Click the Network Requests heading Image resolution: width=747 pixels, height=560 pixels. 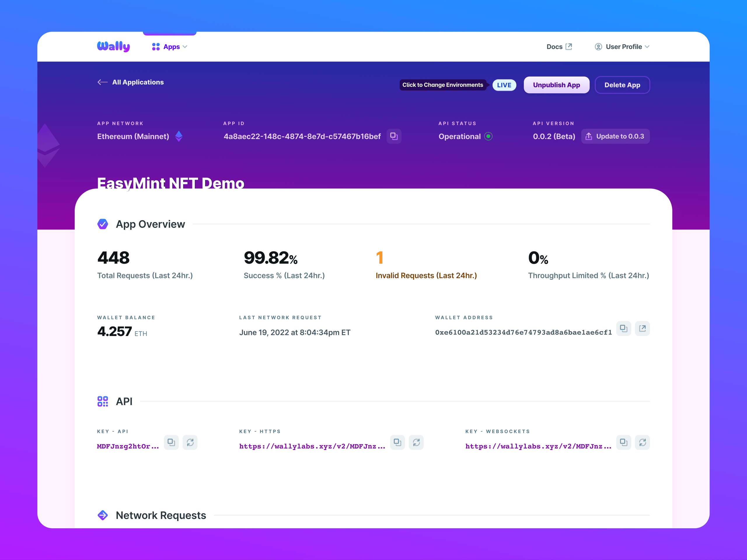tap(161, 515)
